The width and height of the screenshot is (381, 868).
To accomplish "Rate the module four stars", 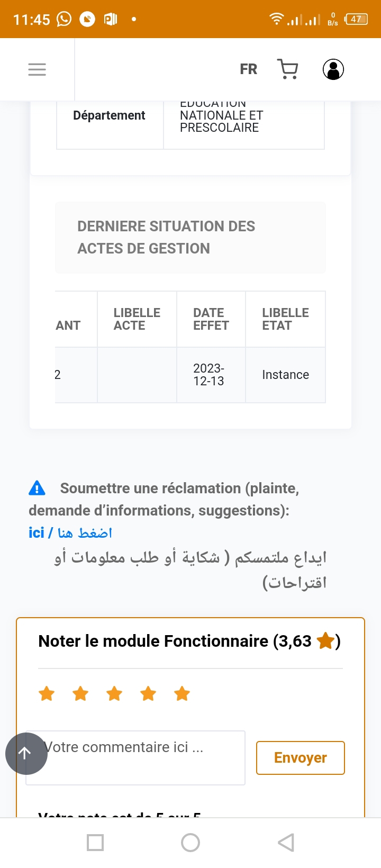I will (x=148, y=693).
